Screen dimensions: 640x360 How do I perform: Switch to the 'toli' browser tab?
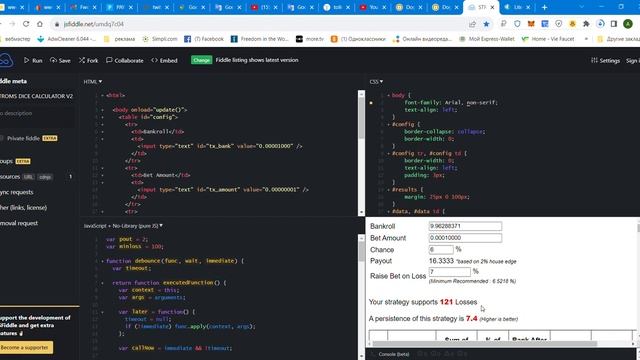[337, 7]
